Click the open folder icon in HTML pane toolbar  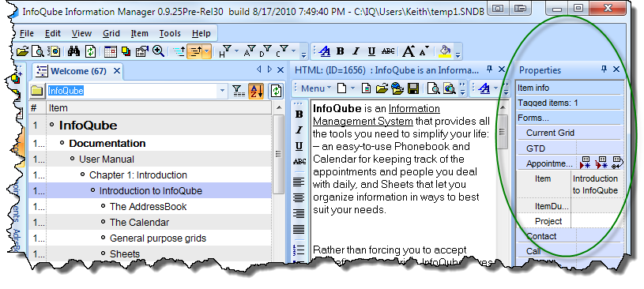pos(382,88)
